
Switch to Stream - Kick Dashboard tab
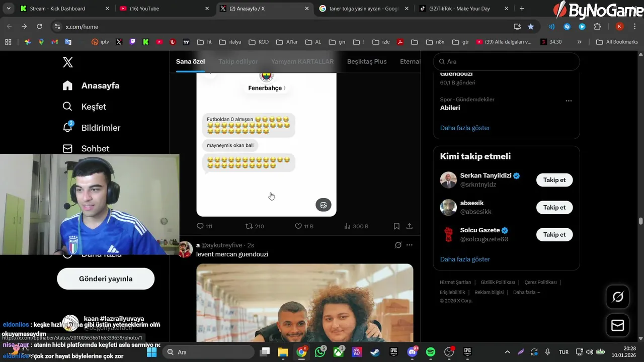64,9
